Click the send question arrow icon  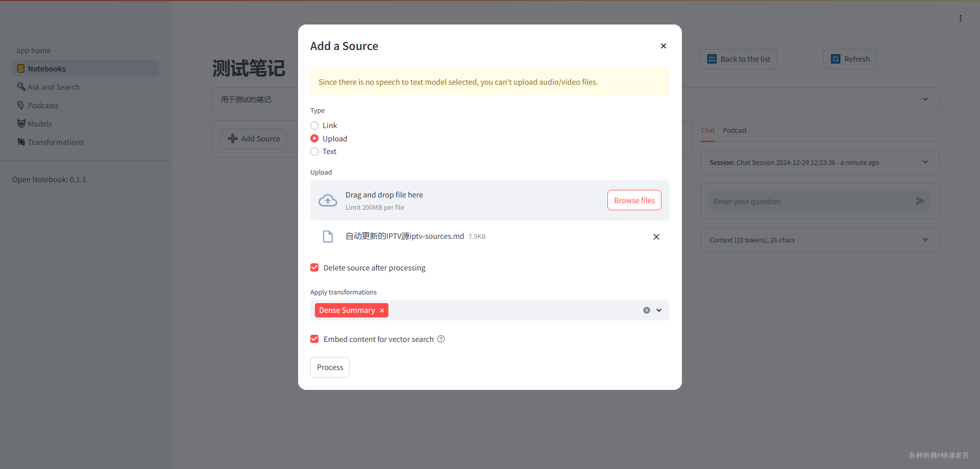[x=920, y=202]
